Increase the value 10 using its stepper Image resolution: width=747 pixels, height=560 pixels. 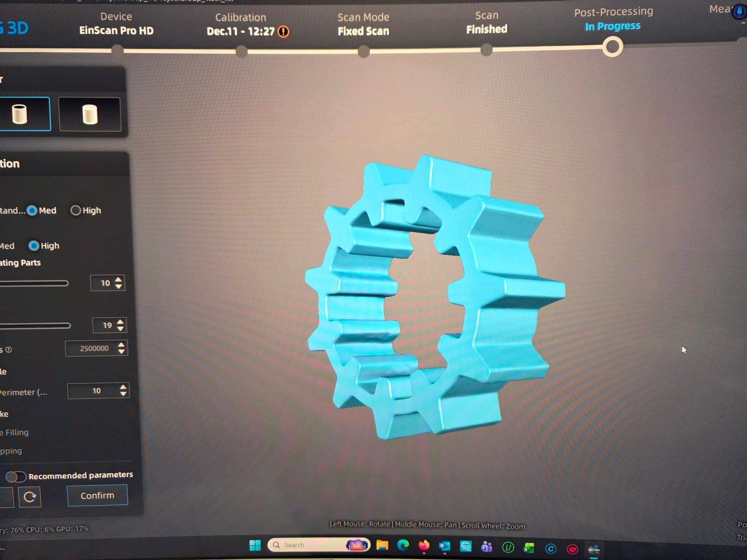point(118,280)
